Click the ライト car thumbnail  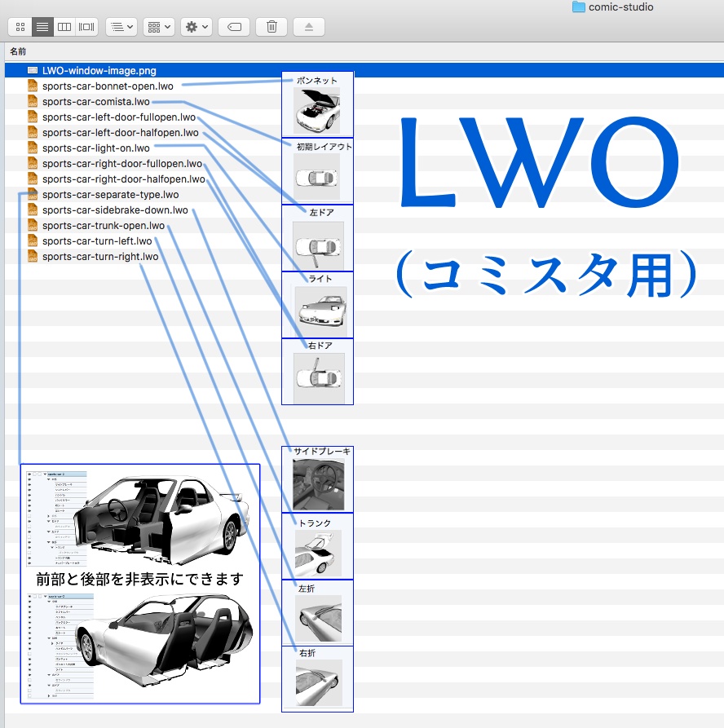321,311
